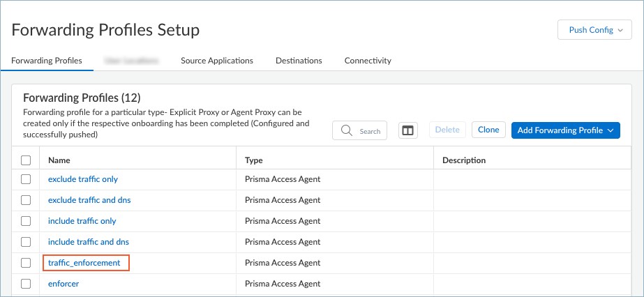Viewport: 644px width, 297px height.
Task: Type in the Search profiles field
Action: [370, 131]
